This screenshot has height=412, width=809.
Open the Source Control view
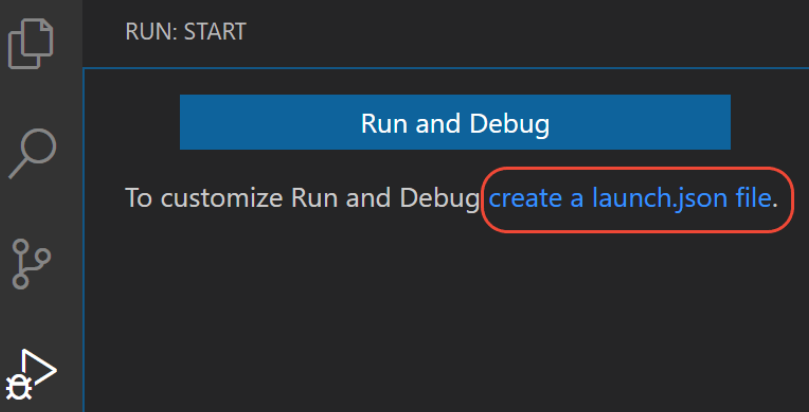tap(31, 263)
